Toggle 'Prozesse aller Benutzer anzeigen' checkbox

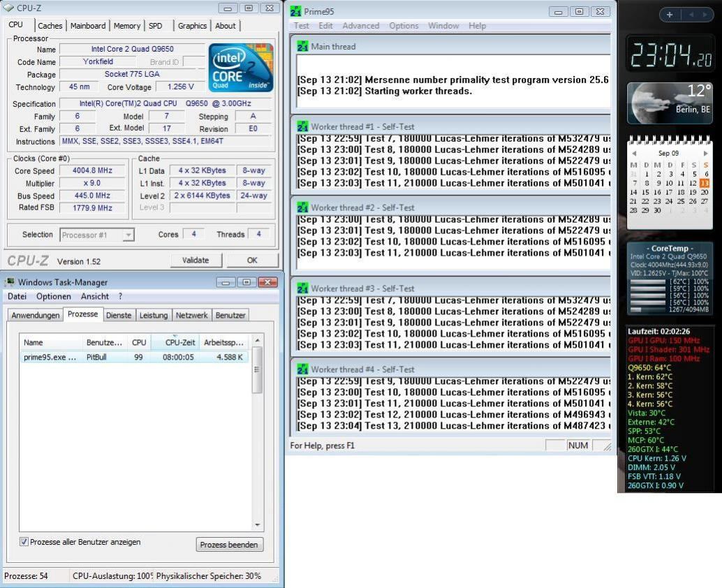[x=24, y=542]
